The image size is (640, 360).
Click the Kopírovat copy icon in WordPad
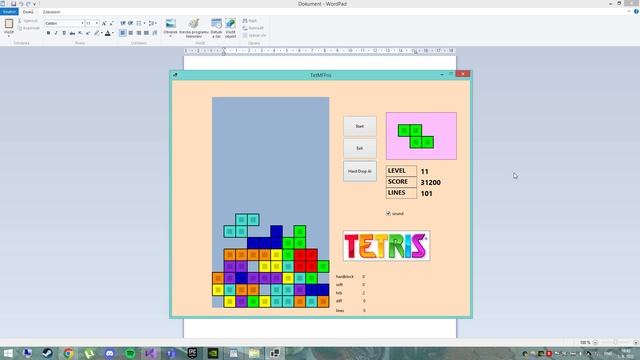(19, 28)
